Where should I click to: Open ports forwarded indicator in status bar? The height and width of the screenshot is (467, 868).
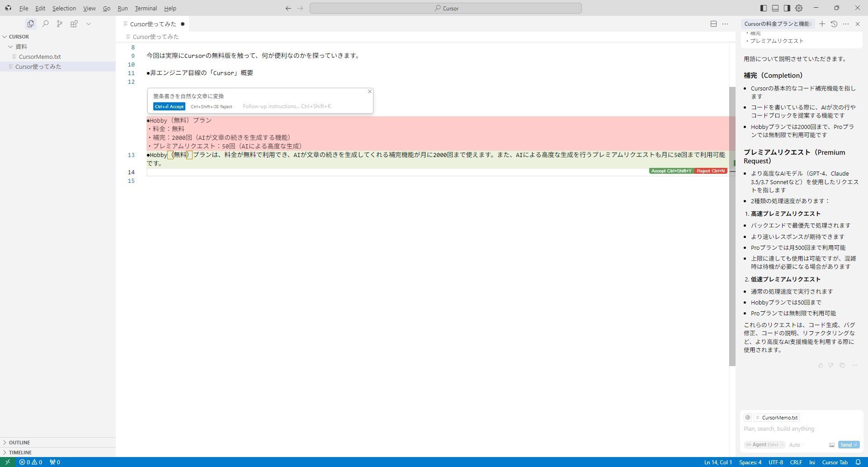(x=55, y=462)
